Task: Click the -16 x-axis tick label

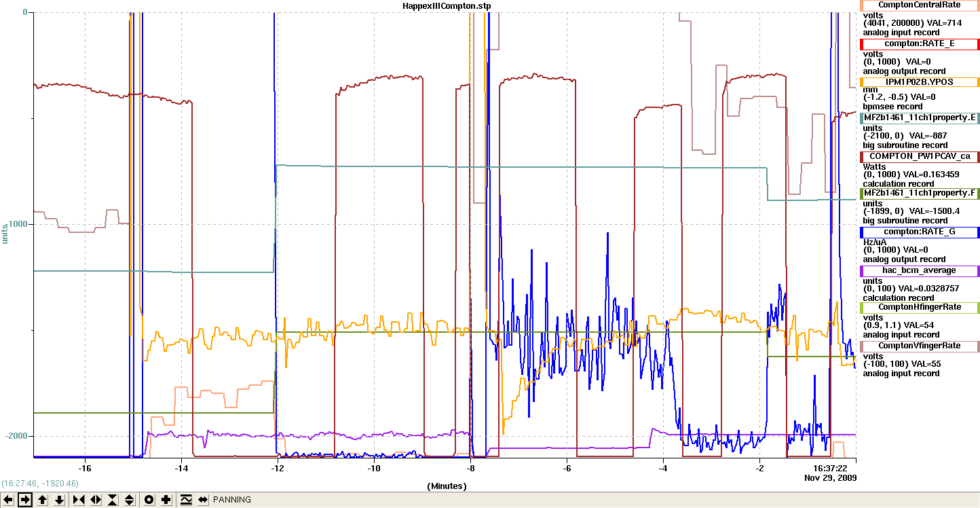Action: [x=84, y=469]
